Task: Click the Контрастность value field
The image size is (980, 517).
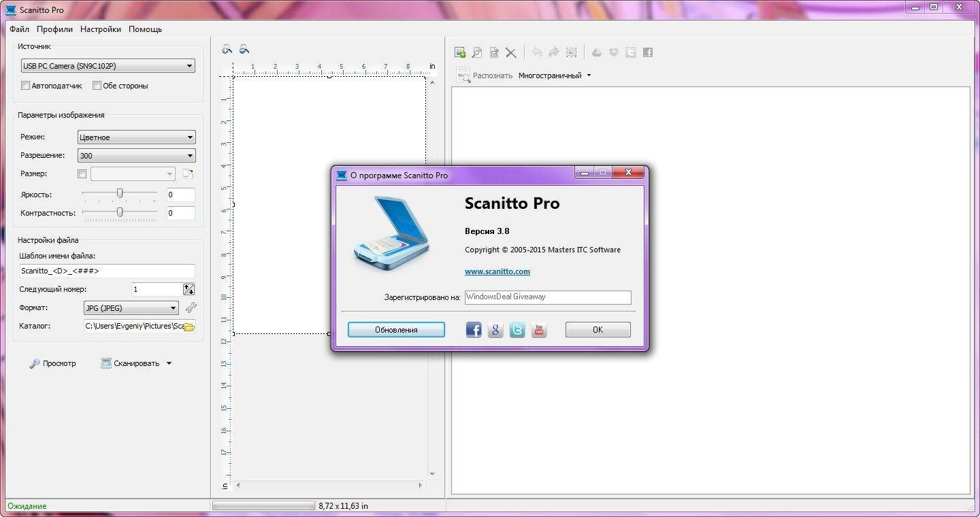Action: click(180, 213)
